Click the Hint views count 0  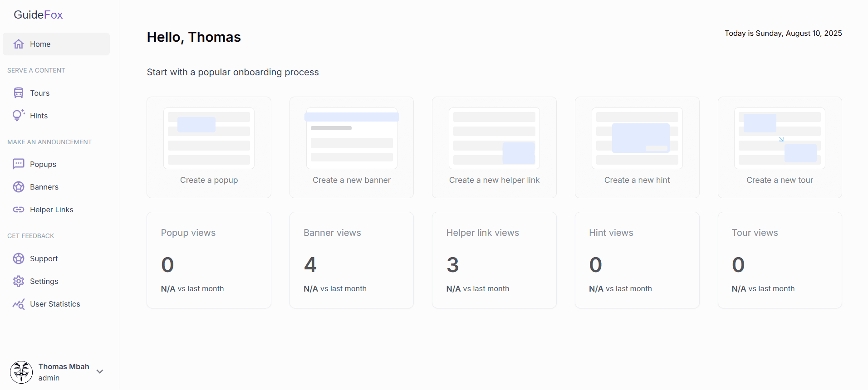[595, 265]
